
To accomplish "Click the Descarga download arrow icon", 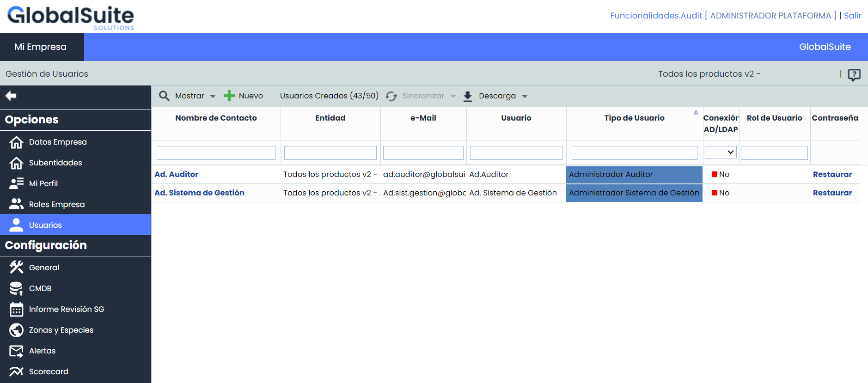I will point(468,96).
